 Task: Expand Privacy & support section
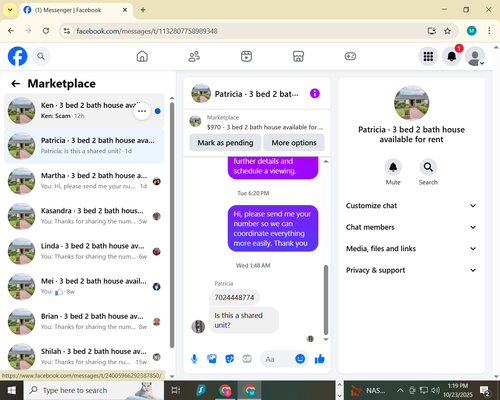point(411,270)
